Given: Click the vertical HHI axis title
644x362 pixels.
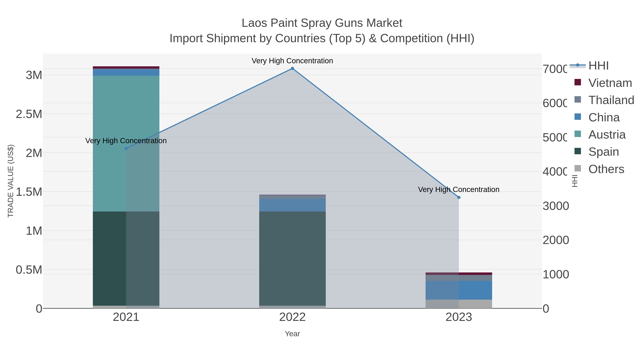Looking at the screenshot, I should pyautogui.click(x=575, y=181).
